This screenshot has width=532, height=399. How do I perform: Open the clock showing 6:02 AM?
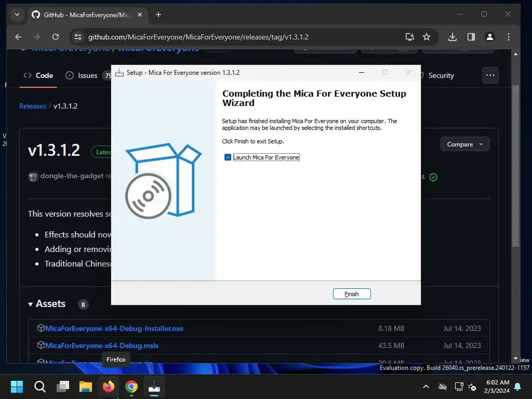tap(497, 387)
